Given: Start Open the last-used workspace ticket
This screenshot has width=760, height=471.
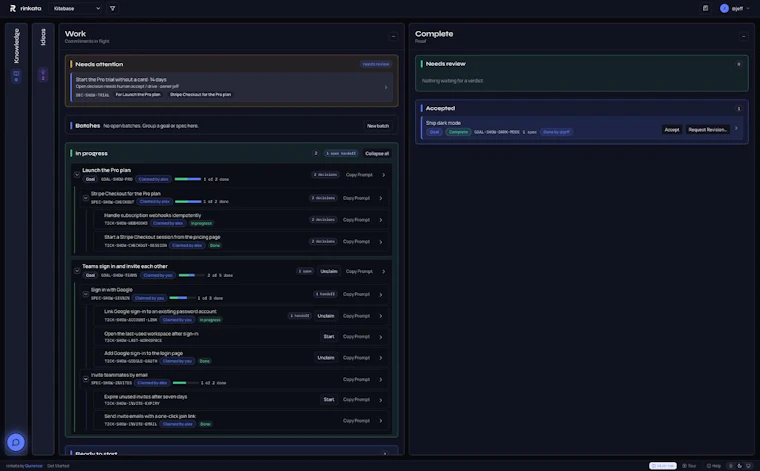Looking at the screenshot, I should pyautogui.click(x=329, y=336).
